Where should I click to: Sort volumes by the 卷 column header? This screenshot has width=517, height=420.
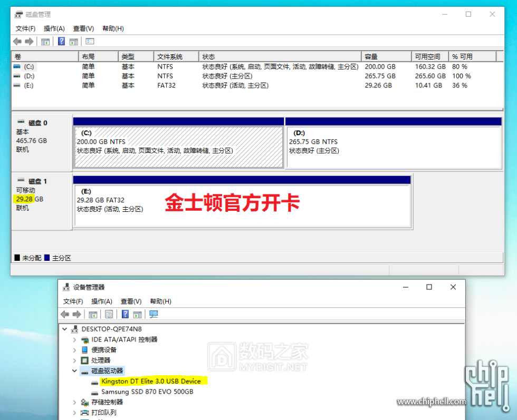point(45,57)
